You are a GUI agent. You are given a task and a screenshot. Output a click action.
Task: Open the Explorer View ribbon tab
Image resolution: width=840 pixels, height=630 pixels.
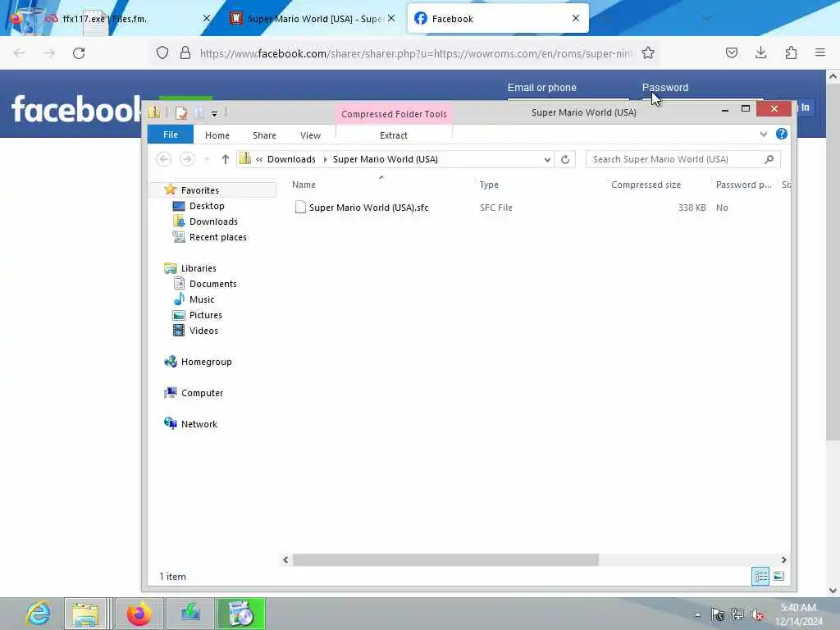[x=310, y=135]
